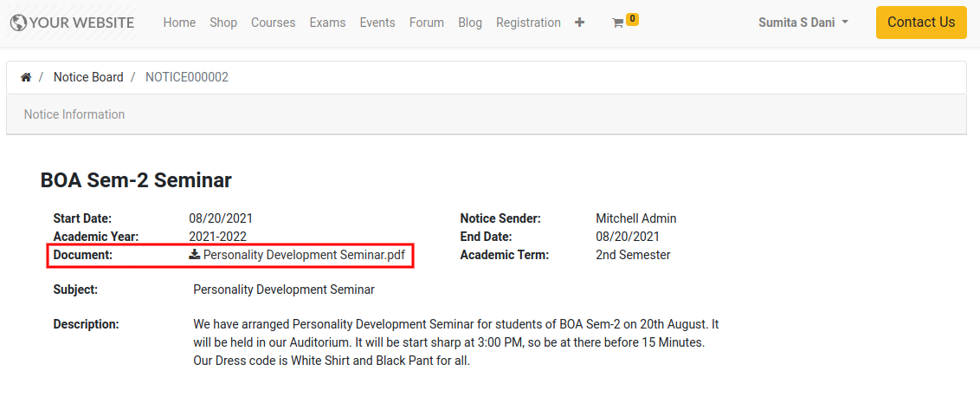Click the plus icon in navbar
The width and height of the screenshot is (980, 397).
[x=579, y=23]
